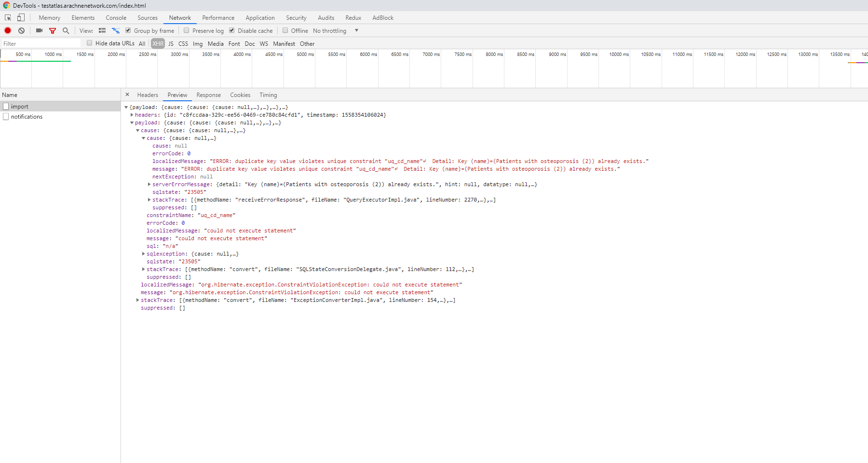Viewport: 868px width, 463px height.
Task: Toggle the device toolbar
Action: (20, 17)
